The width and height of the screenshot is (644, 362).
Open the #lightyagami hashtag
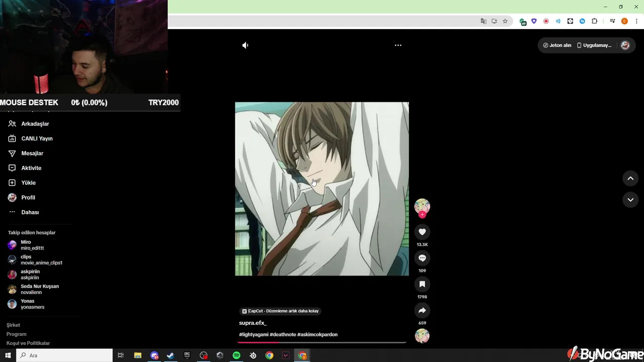tap(254, 334)
